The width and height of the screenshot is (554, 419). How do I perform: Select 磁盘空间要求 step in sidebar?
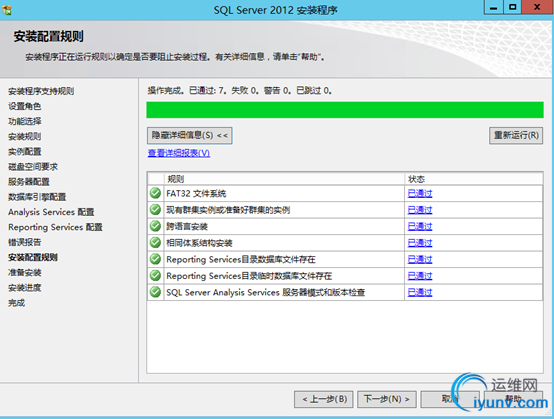coord(33,167)
